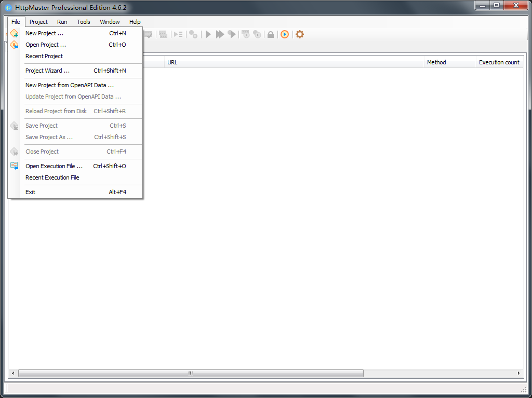Maximize the HttpMaster window
This screenshot has height=398, width=532.
pyautogui.click(x=497, y=6)
